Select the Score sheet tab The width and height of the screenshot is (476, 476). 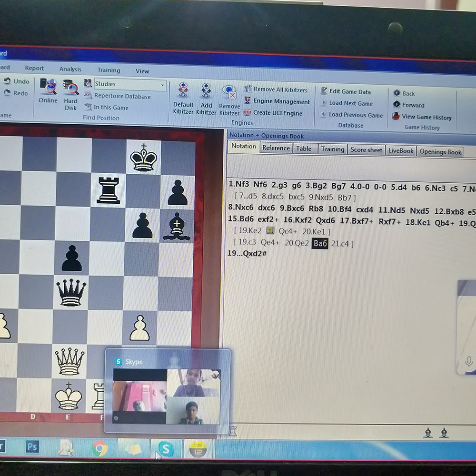(x=366, y=149)
